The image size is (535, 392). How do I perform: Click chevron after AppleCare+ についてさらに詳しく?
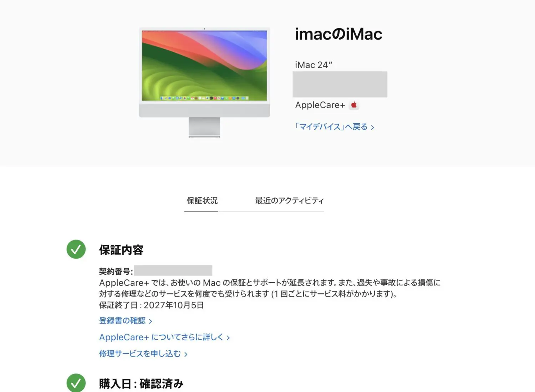point(228,337)
